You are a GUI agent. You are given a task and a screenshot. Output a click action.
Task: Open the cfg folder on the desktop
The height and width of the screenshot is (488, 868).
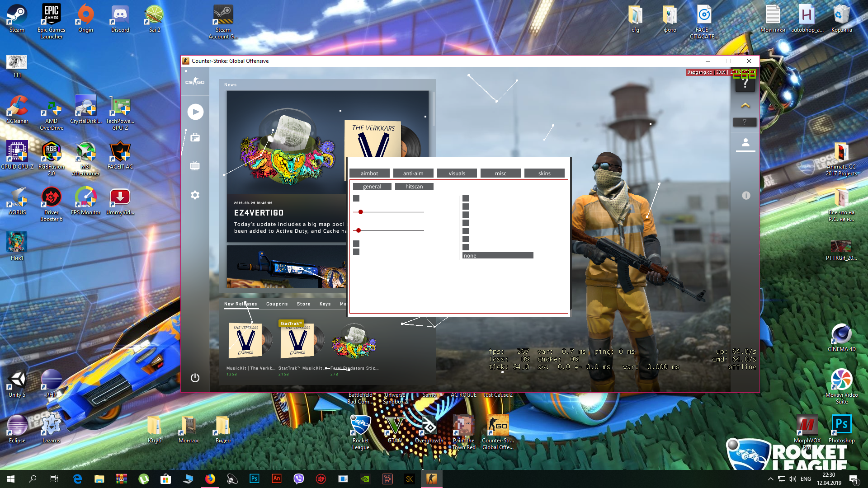point(635,19)
